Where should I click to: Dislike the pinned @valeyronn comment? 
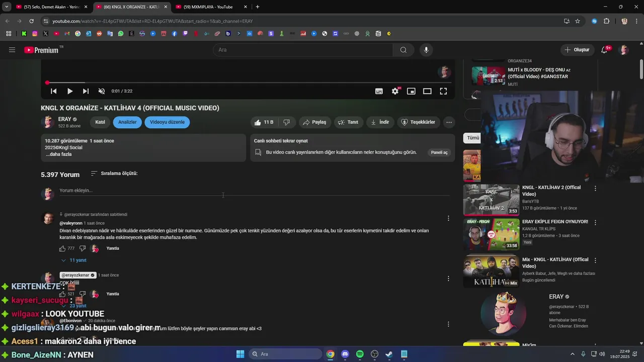tap(83, 248)
